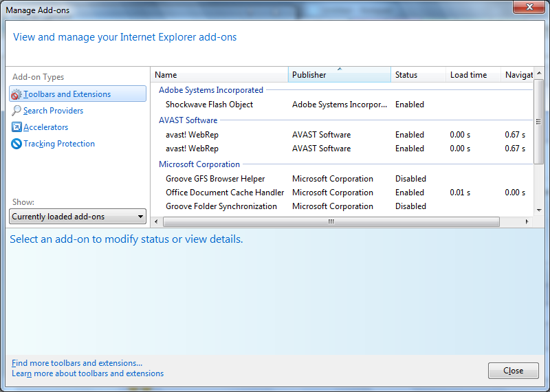Viewport: 550px width, 392px height.
Task: Click the vertical scrollbar thumb
Action: coord(538,122)
